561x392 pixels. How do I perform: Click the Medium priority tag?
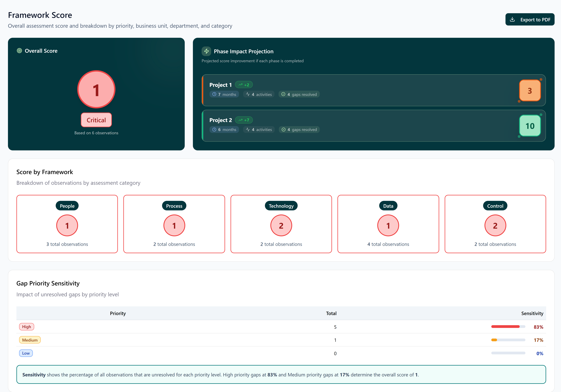[x=30, y=340]
